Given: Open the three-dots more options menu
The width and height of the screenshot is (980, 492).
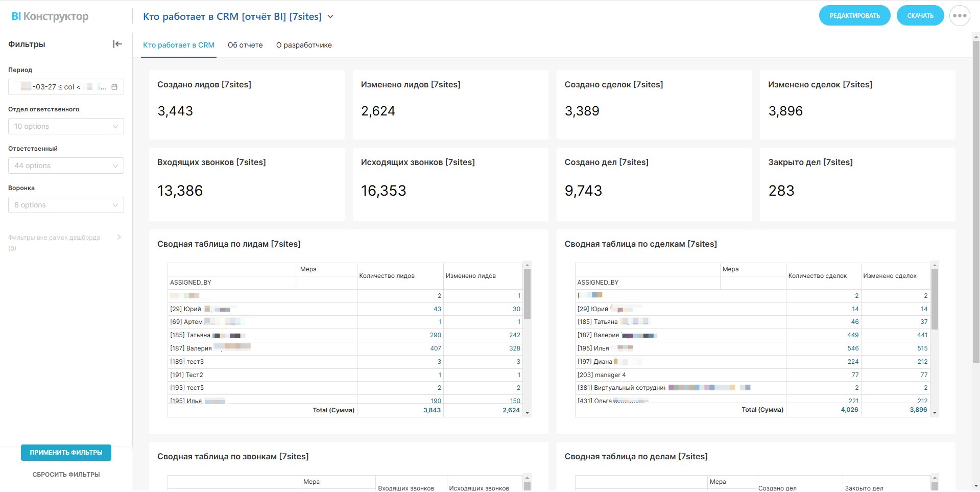Looking at the screenshot, I should [x=960, y=16].
